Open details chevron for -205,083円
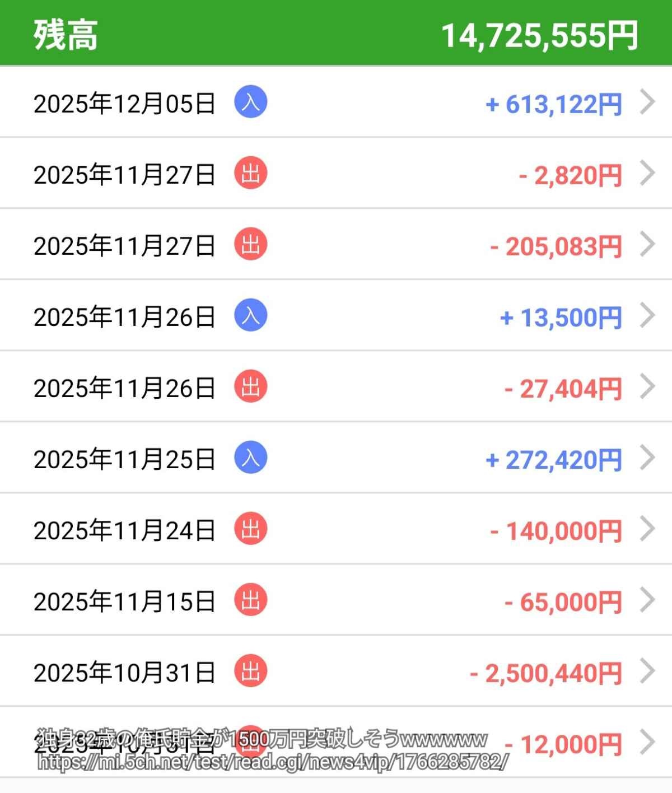Viewport: 672px width, 793px height. [x=647, y=245]
